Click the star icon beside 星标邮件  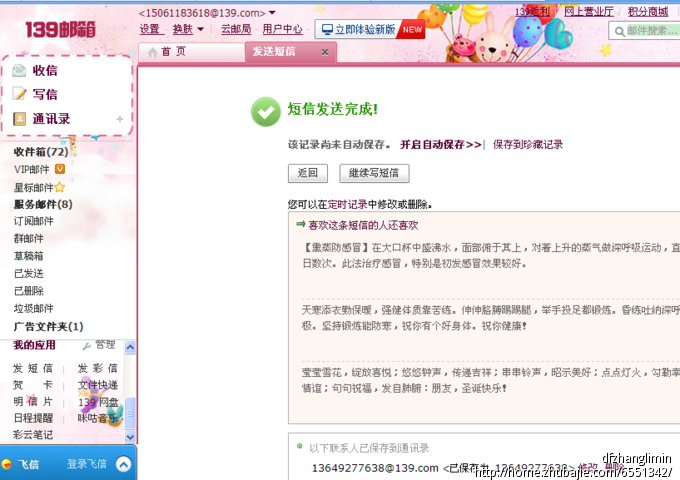pyautogui.click(x=59, y=187)
